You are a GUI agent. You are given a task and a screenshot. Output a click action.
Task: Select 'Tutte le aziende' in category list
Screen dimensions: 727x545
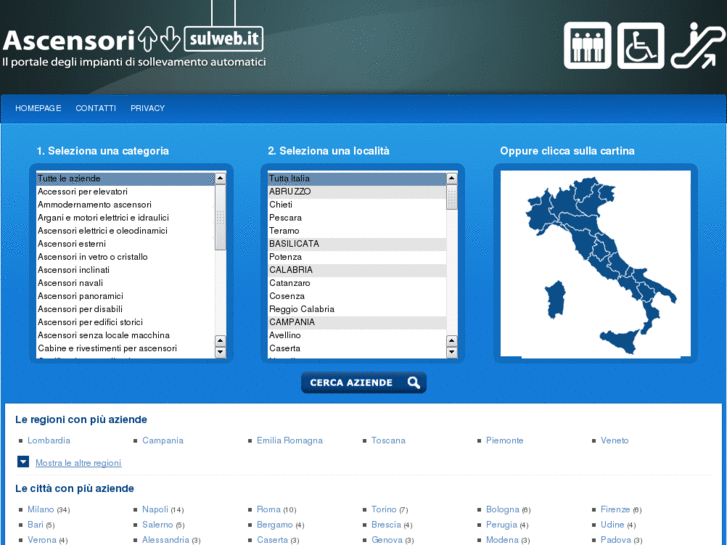point(125,179)
